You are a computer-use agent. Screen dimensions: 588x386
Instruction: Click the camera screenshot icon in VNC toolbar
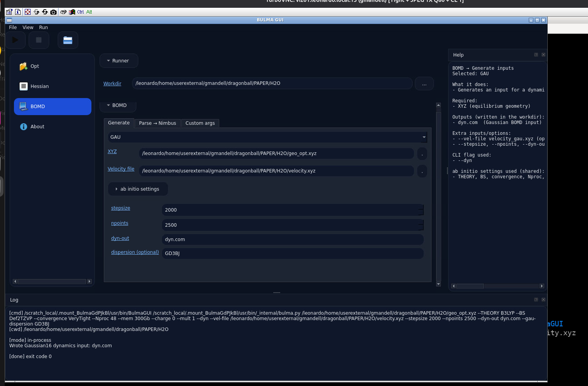pos(53,12)
